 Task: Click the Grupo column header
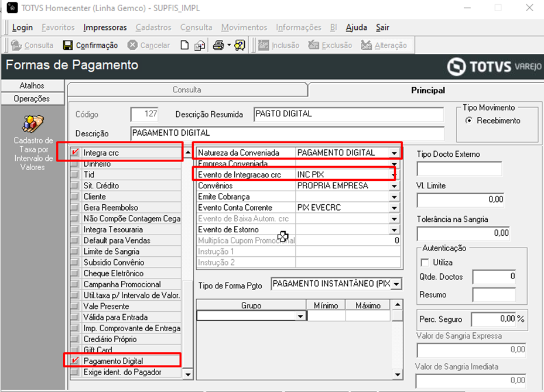coord(251,305)
